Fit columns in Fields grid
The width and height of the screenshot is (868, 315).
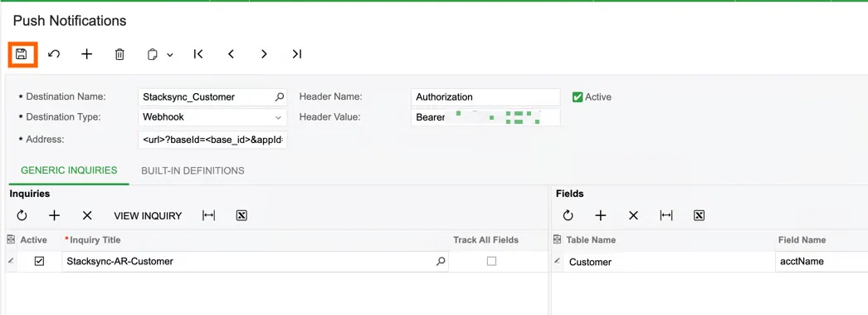coord(666,216)
